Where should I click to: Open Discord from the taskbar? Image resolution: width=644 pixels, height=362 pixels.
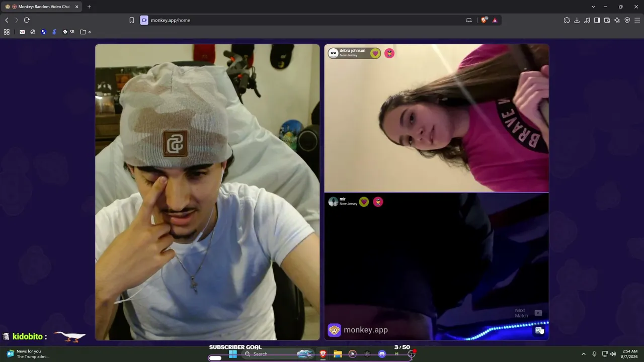382,354
